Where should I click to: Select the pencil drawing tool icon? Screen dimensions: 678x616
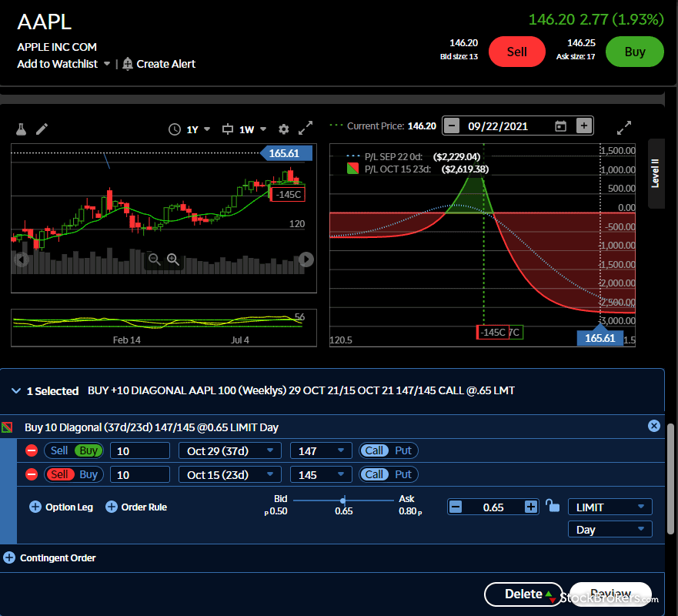(42, 129)
